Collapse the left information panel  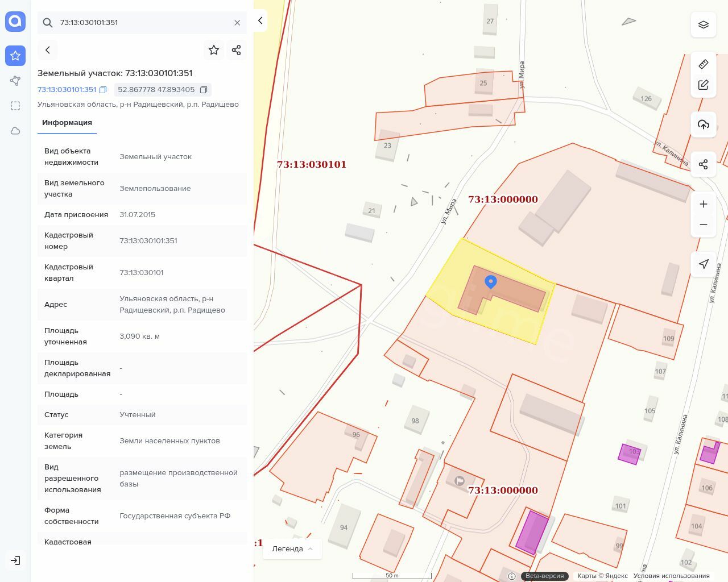(260, 20)
